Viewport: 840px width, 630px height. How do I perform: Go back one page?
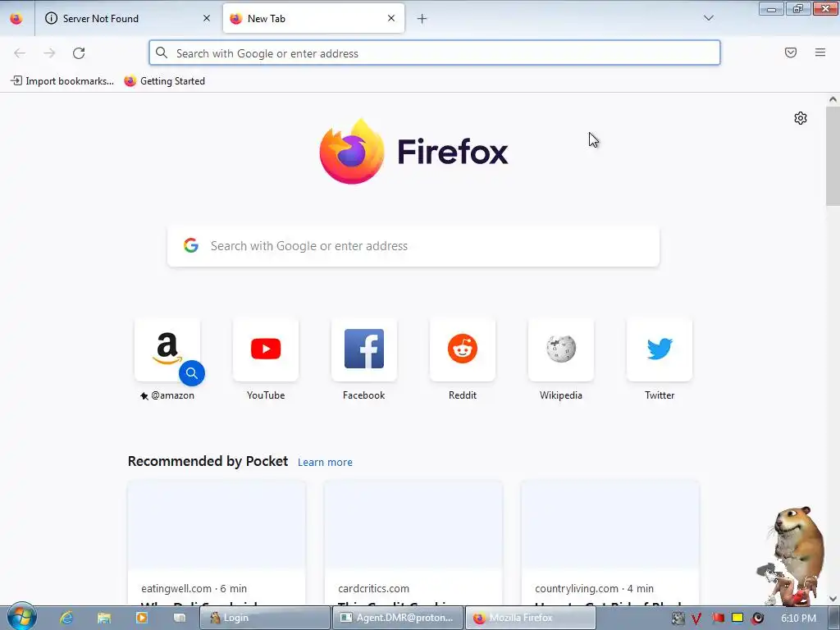pyautogui.click(x=20, y=53)
